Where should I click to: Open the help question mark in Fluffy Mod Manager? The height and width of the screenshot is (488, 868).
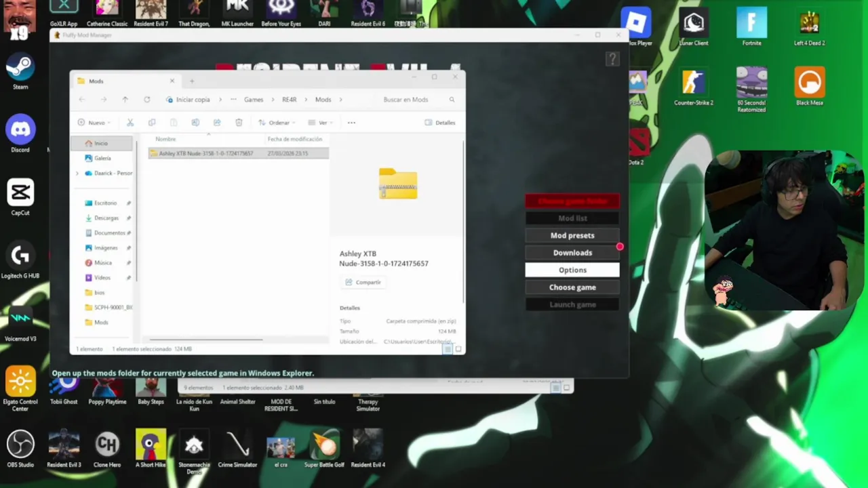tap(612, 59)
